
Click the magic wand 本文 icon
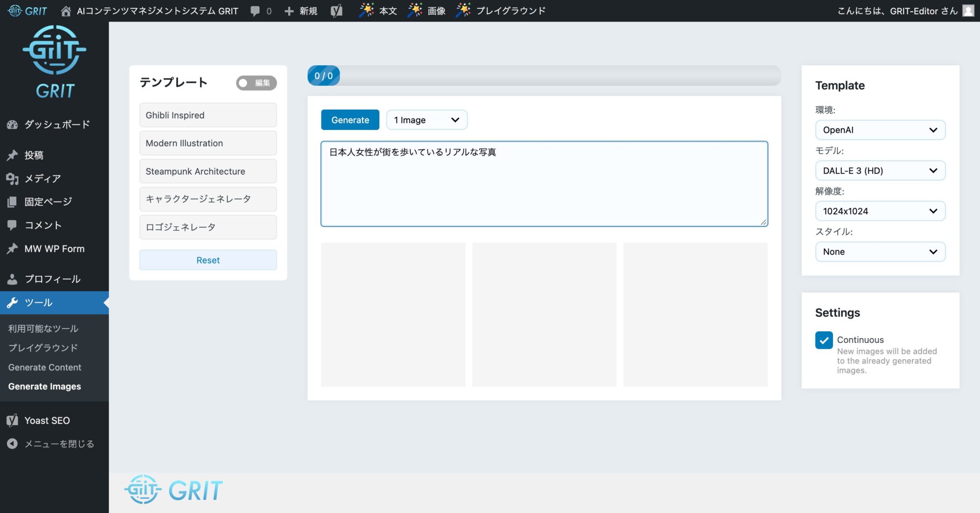point(367,10)
